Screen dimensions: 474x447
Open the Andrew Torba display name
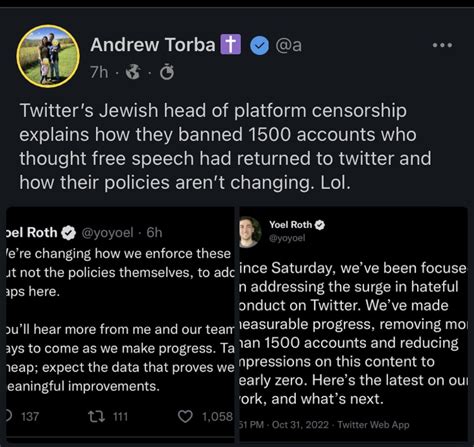click(153, 45)
